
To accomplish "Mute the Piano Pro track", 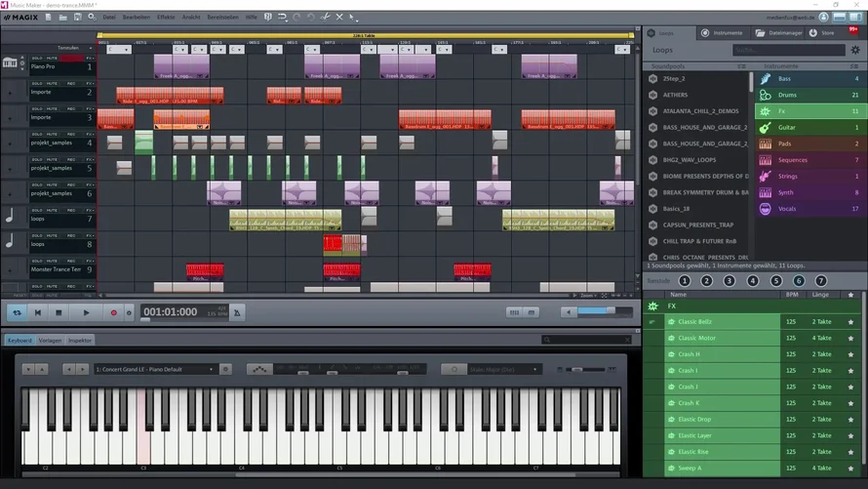I will tap(52, 58).
